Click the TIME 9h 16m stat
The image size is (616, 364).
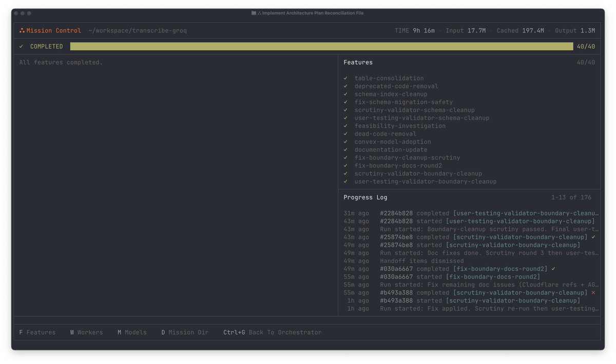(415, 31)
